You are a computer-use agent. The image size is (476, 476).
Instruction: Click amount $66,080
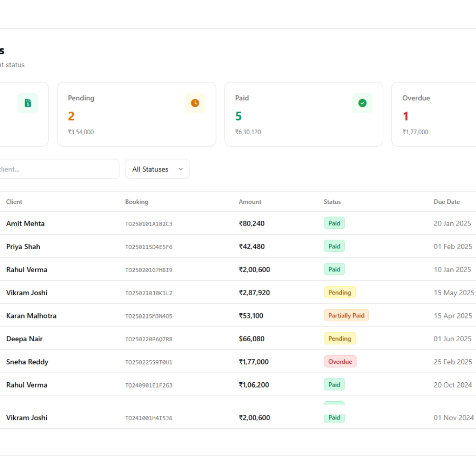[252, 339]
